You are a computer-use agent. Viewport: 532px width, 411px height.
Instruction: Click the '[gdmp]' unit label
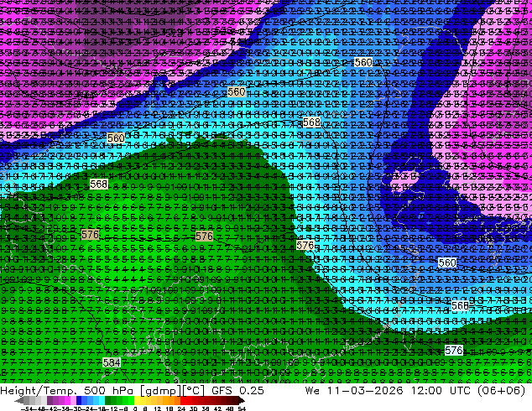pyautogui.click(x=160, y=391)
